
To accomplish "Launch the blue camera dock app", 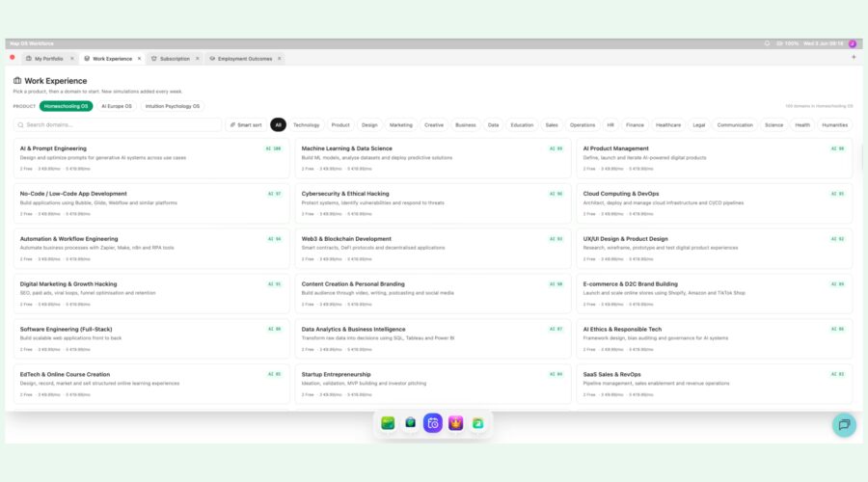I will (433, 423).
